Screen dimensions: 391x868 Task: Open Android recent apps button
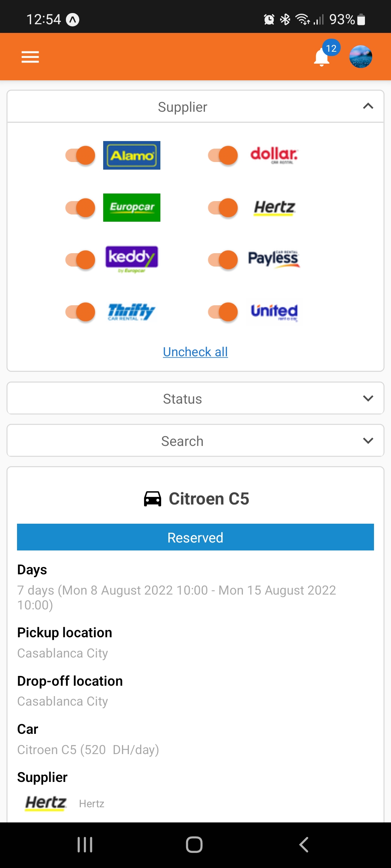(x=85, y=845)
